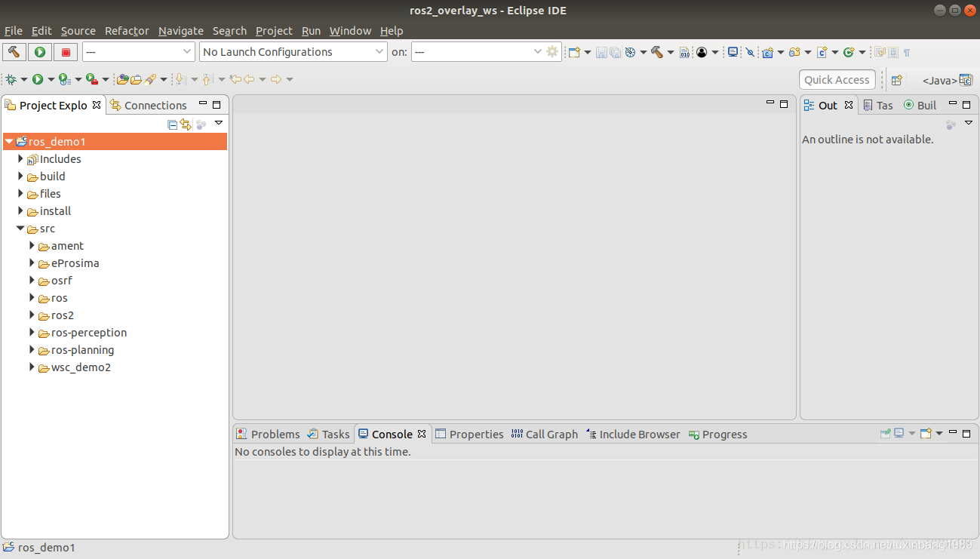The height and width of the screenshot is (559, 980).
Task: Click launch configuration gear settings icon
Action: pyautogui.click(x=552, y=51)
